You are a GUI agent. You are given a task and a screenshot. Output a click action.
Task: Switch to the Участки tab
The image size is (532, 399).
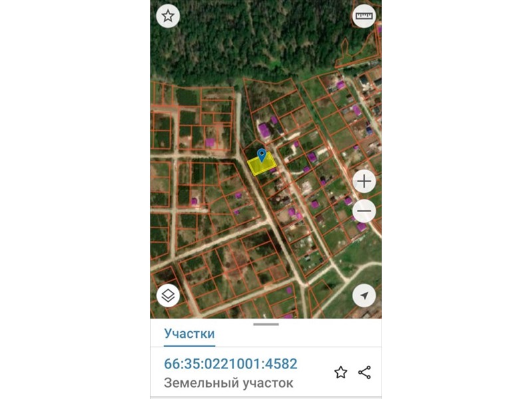click(x=190, y=334)
